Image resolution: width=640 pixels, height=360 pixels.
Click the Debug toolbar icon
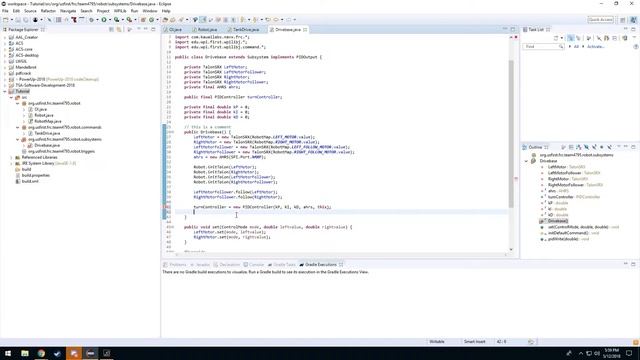tap(92, 20)
